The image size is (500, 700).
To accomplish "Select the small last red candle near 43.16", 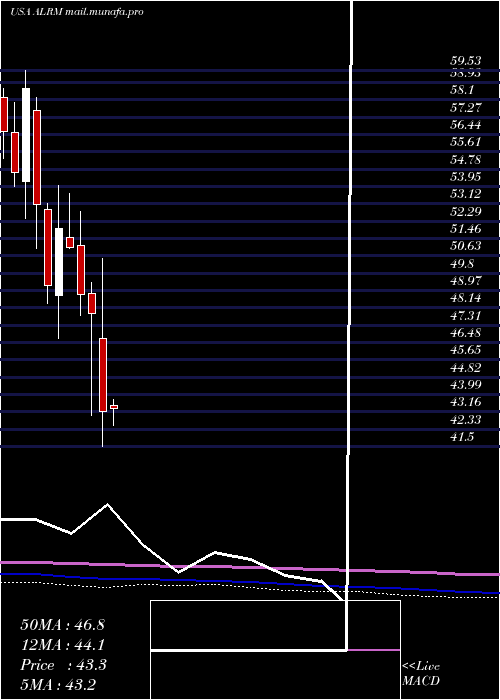I will click(114, 407).
